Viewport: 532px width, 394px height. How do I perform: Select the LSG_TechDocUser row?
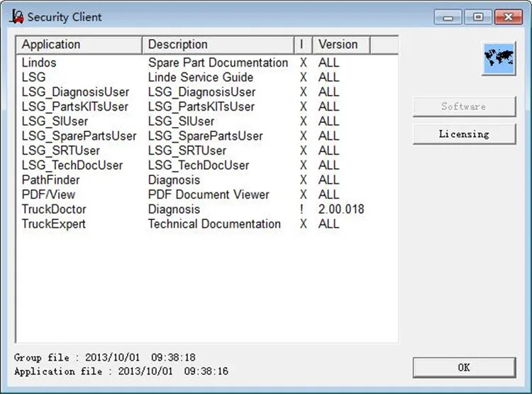(x=72, y=165)
